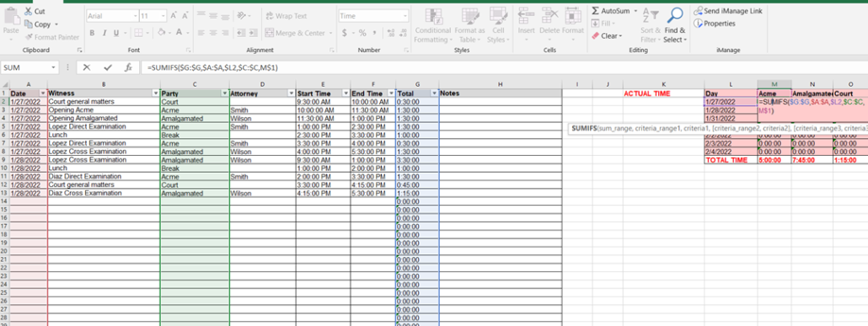Screen dimensions: 868x326
Task: Click Send iManage Link button
Action: [728, 11]
